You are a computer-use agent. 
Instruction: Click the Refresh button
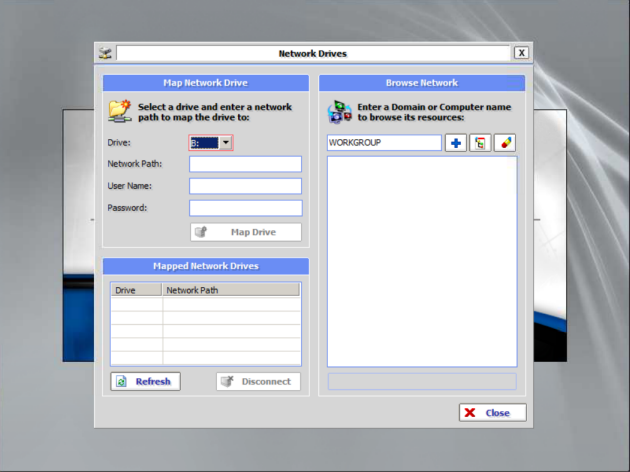coord(145,381)
